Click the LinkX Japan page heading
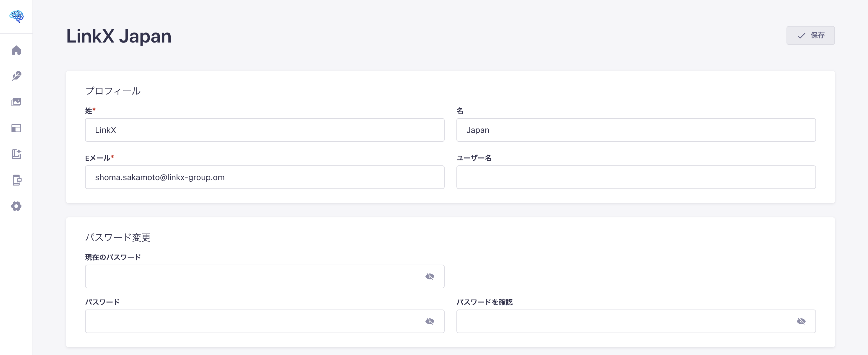This screenshot has width=868, height=355. point(119,36)
